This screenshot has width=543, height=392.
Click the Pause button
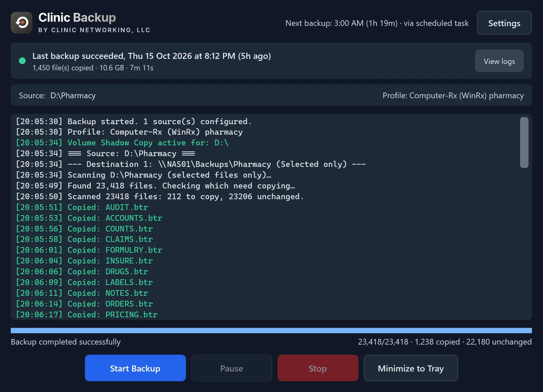[232, 368]
